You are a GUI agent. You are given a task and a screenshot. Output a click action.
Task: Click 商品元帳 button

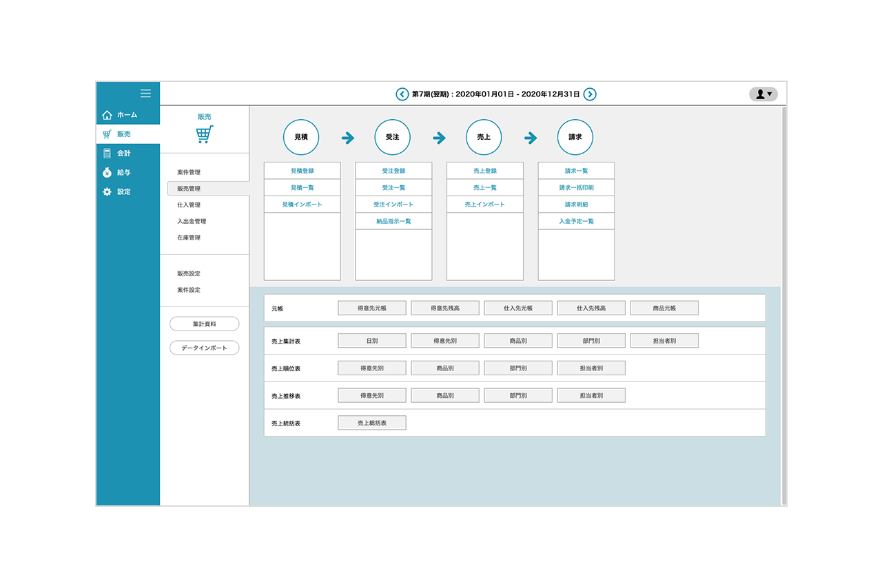coord(664,308)
